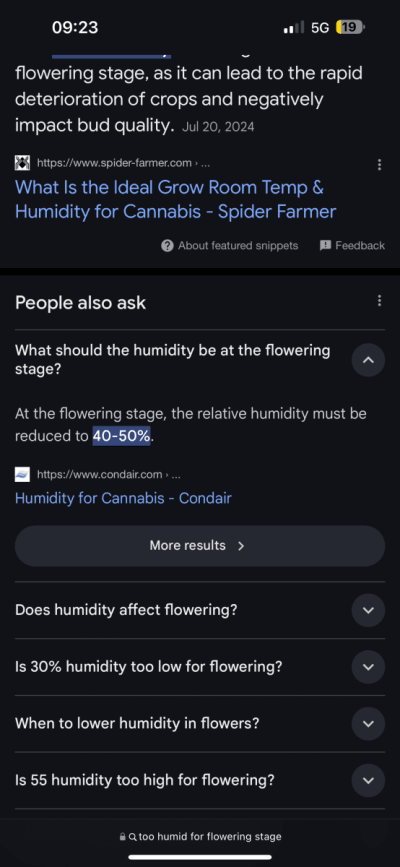This screenshot has height=867, width=400.
Task: Tap the Spider Farmer site favicon
Action: (22, 163)
